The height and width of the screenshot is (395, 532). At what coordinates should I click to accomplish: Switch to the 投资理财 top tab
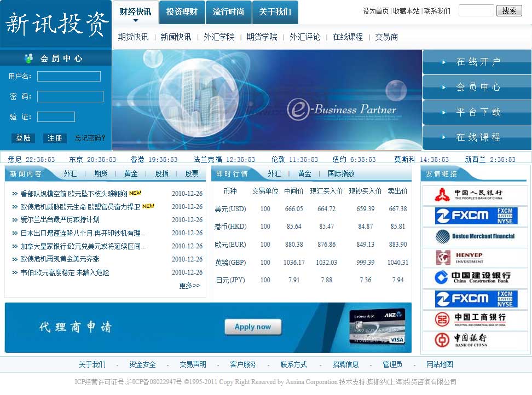(182, 12)
